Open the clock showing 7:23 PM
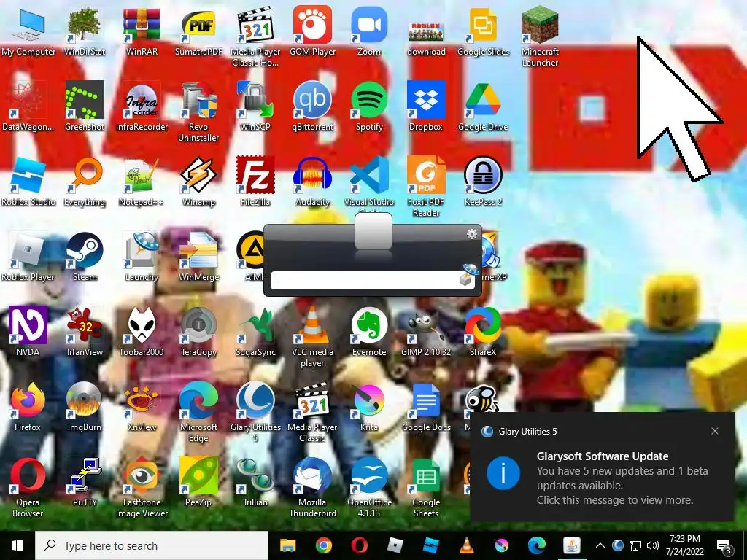Image resolution: width=747 pixels, height=560 pixels. pos(684,545)
